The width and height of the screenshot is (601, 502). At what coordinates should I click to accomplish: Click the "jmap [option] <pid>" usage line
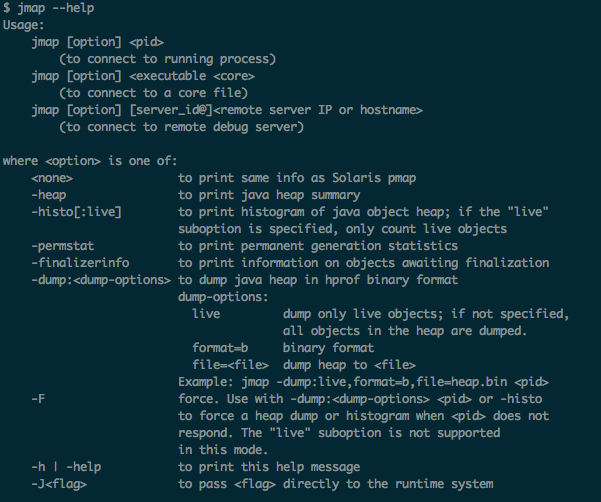(x=95, y=42)
